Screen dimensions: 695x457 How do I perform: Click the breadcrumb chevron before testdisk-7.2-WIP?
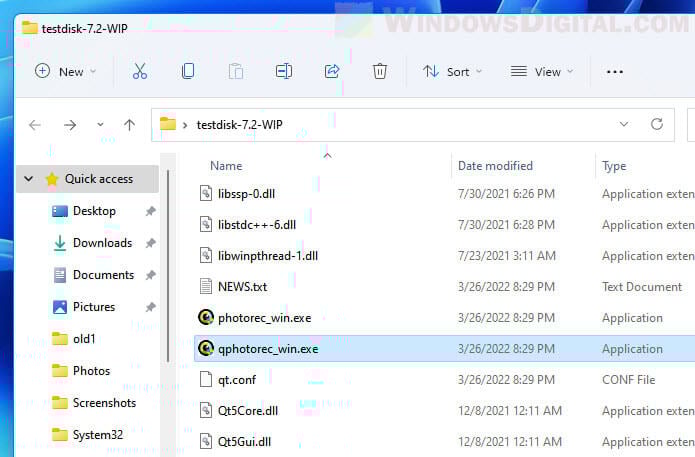(x=185, y=125)
